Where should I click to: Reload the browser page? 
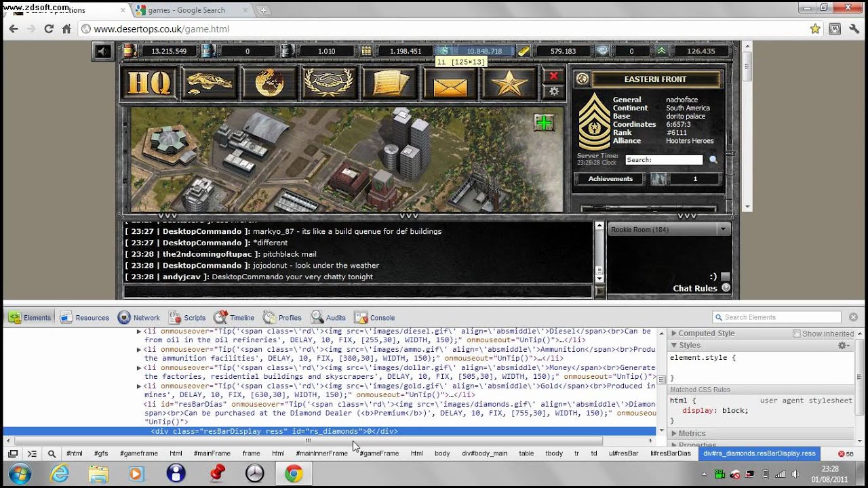coord(49,29)
